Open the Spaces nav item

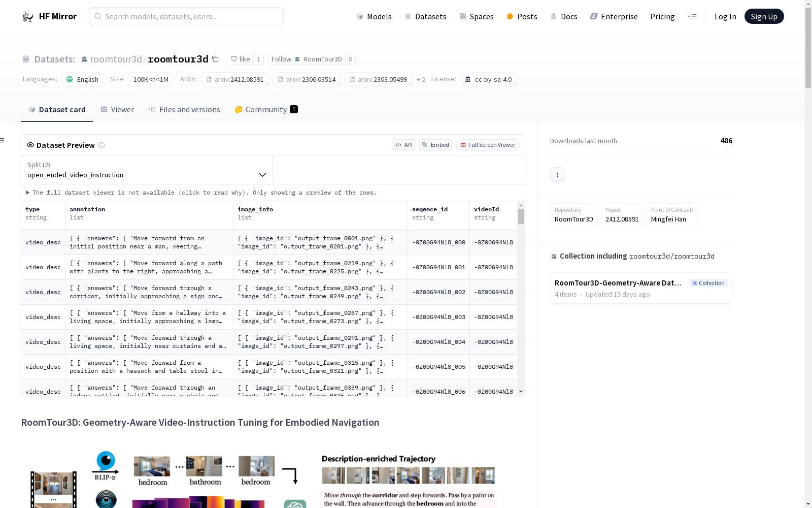(x=476, y=17)
